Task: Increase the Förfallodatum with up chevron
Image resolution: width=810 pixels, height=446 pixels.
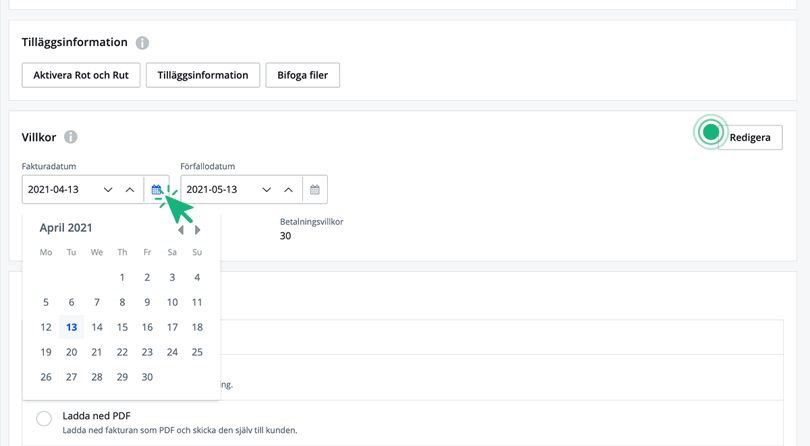Action: (288, 190)
